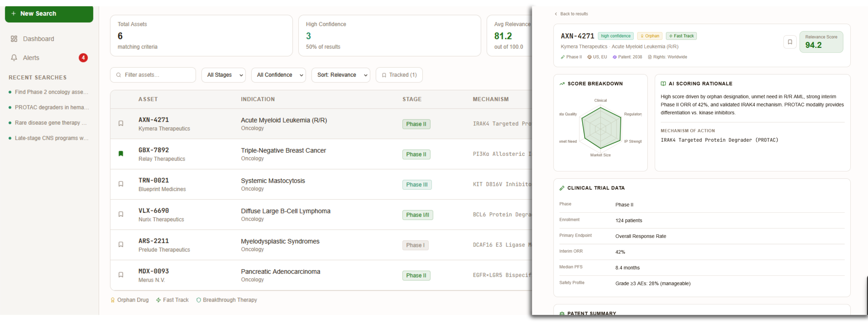
Task: Click the Relevance Score 94.2 card
Action: point(821,42)
